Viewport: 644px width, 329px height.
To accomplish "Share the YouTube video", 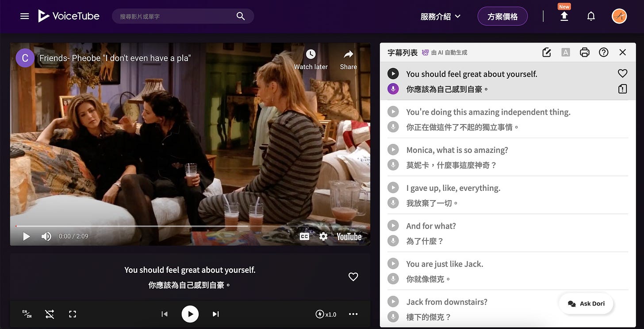I will point(349,59).
